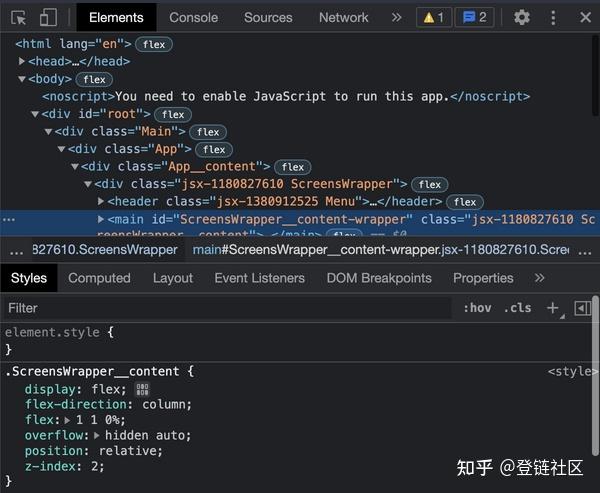Open the <style> source link
The height and width of the screenshot is (493, 600).
[571, 371]
